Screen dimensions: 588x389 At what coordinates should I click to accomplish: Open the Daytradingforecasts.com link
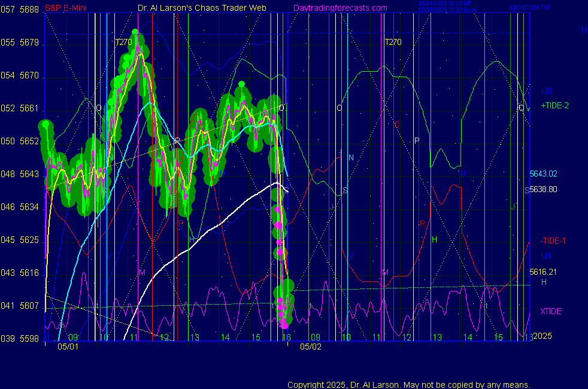[x=340, y=8]
